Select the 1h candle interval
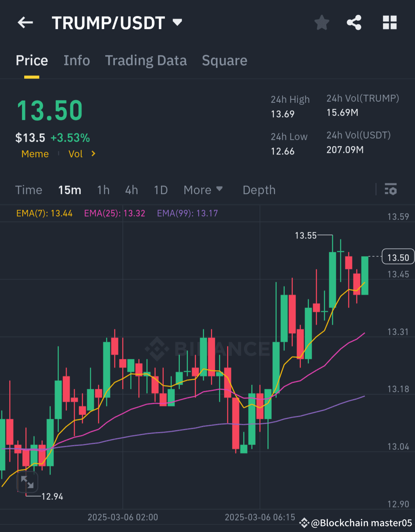This screenshot has height=532, width=415. 103,190
